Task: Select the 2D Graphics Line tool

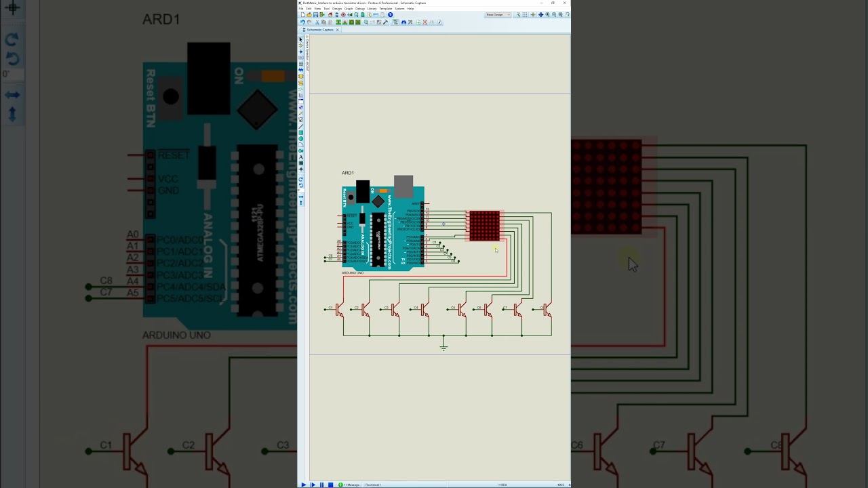Action: click(x=301, y=126)
